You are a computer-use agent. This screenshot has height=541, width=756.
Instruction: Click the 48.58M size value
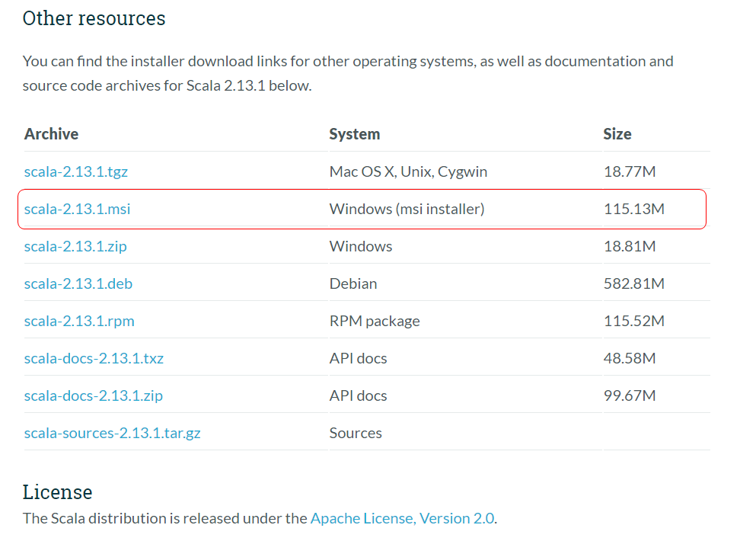coord(630,359)
